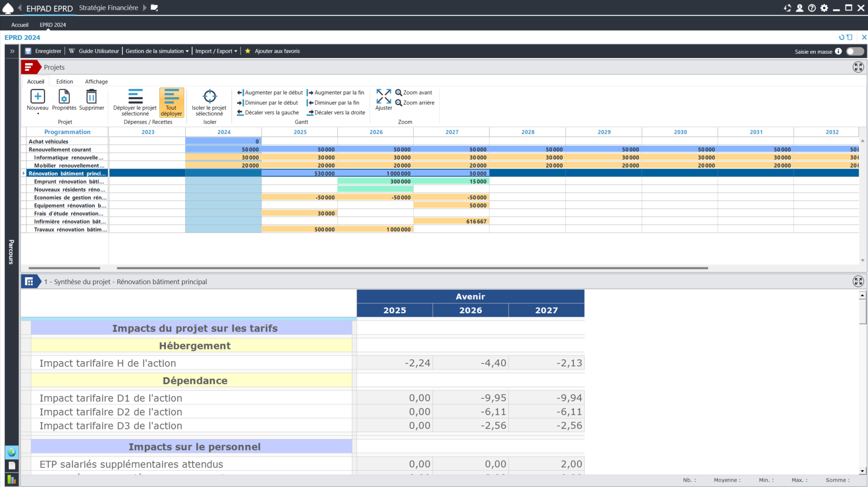This screenshot has height=488, width=868.
Task: Open the globe icon in left sidebar
Action: coord(12,452)
